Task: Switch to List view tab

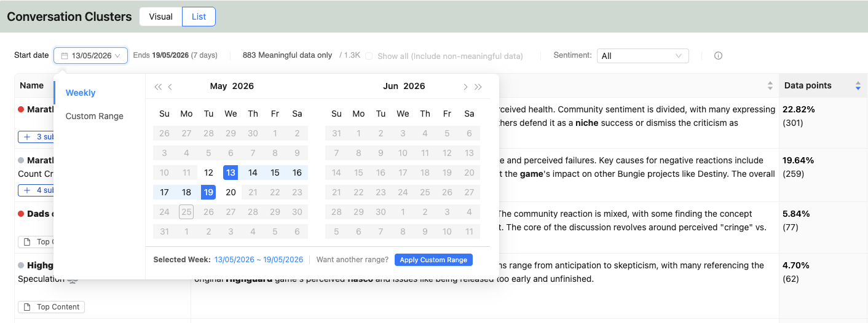Action: click(199, 17)
